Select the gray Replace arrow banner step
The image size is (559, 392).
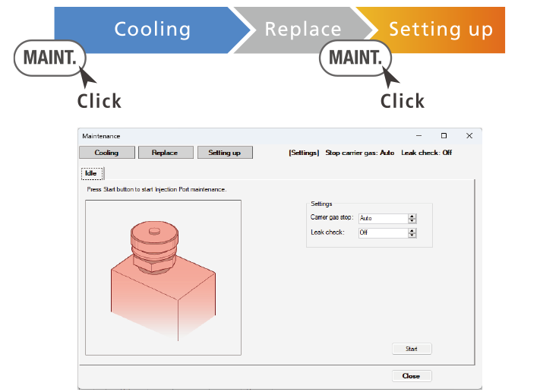pyautogui.click(x=302, y=30)
